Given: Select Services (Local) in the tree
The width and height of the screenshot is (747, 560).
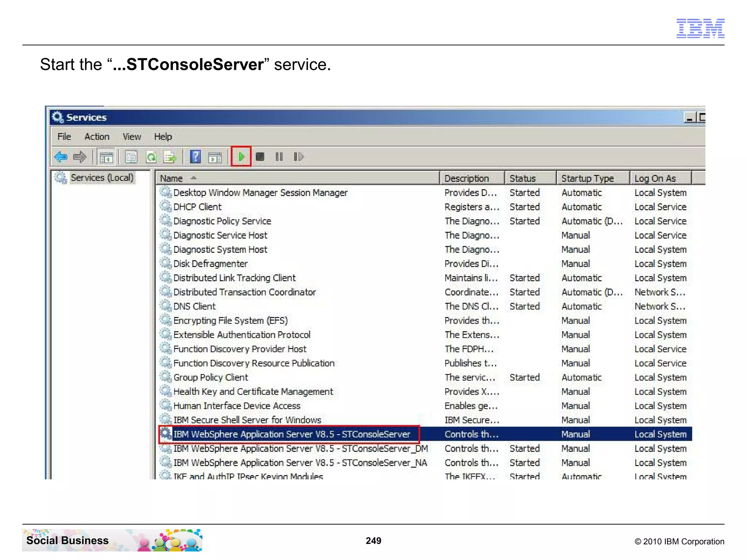Looking at the screenshot, I should point(102,178).
